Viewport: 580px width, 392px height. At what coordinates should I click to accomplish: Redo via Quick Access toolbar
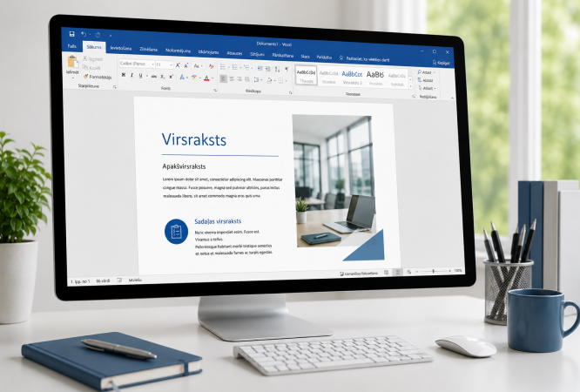(98, 35)
